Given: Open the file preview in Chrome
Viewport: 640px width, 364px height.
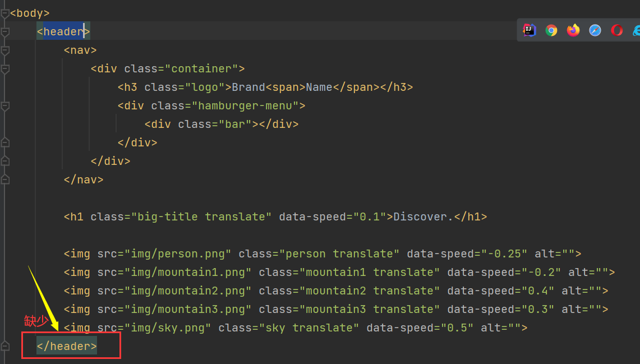Looking at the screenshot, I should (x=551, y=30).
